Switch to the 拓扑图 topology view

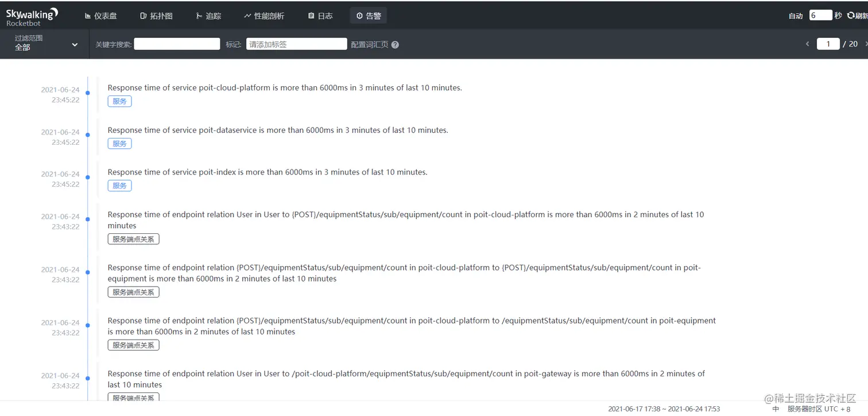point(156,16)
